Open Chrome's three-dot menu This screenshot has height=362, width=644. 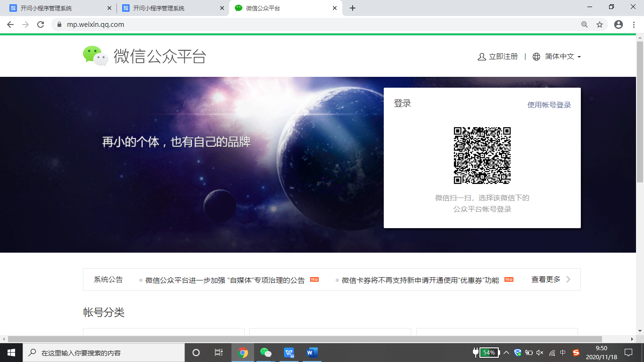634,25
